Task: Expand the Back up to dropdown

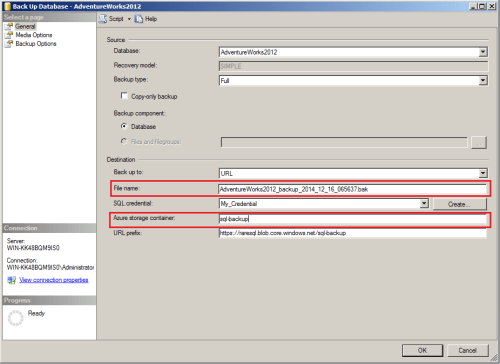Action: point(483,173)
